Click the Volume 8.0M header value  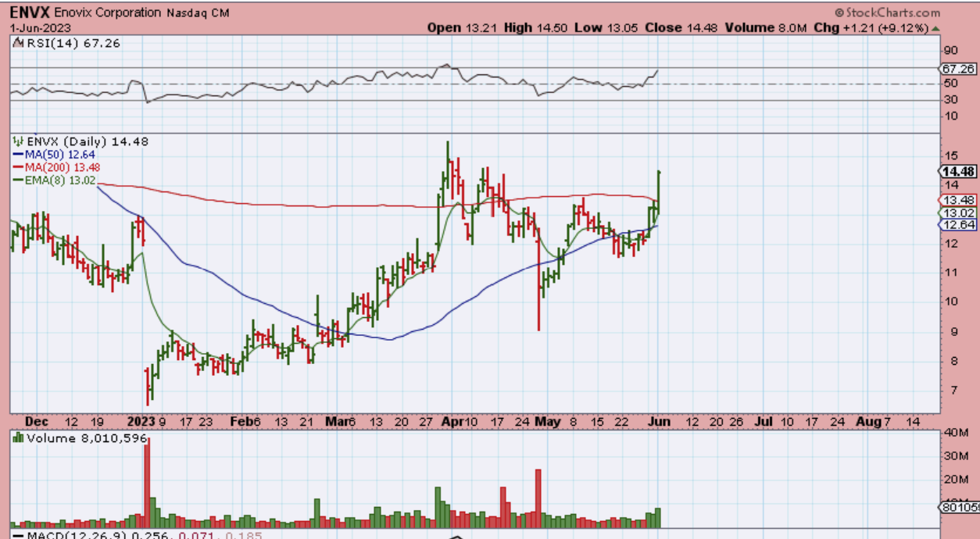click(x=767, y=27)
